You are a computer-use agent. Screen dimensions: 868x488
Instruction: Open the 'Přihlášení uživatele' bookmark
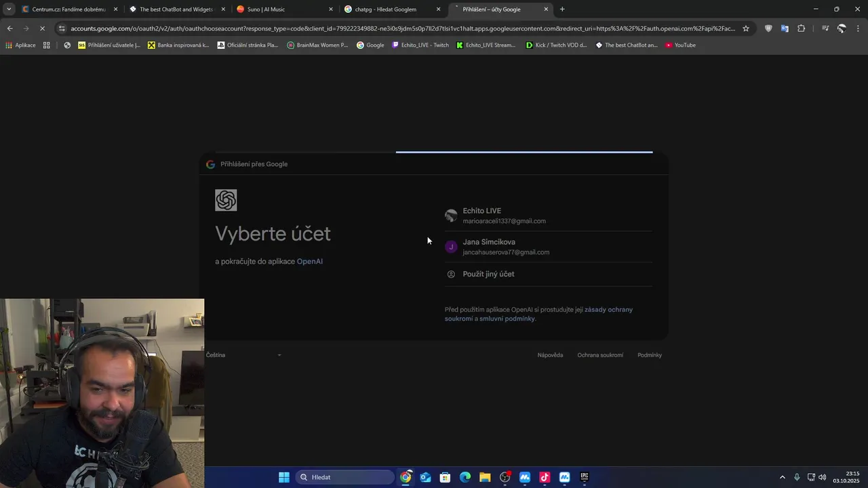(109, 45)
